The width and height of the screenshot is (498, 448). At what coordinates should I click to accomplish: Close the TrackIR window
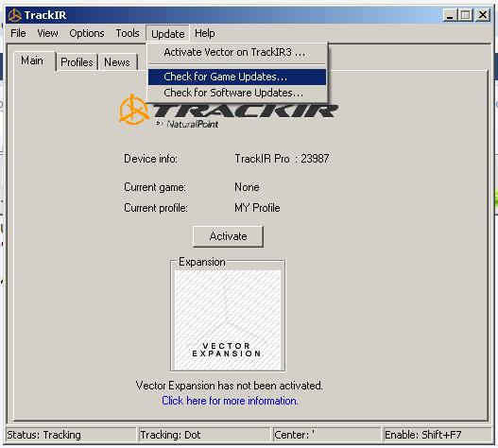click(483, 15)
